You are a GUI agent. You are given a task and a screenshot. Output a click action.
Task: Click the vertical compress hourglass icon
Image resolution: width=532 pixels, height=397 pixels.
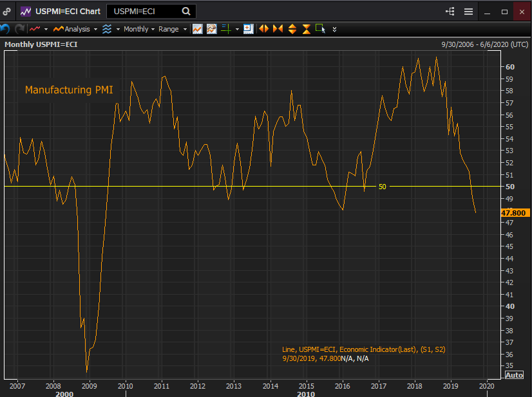coord(306,29)
